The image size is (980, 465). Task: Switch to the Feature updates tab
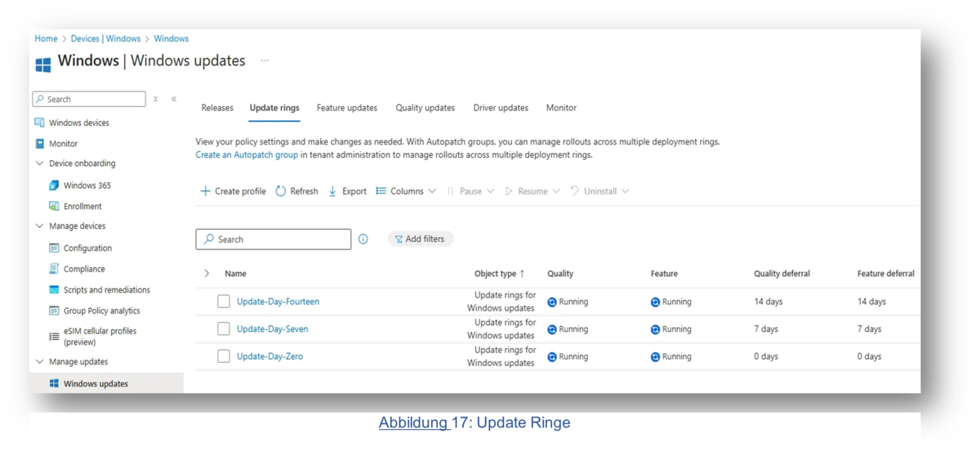click(347, 108)
